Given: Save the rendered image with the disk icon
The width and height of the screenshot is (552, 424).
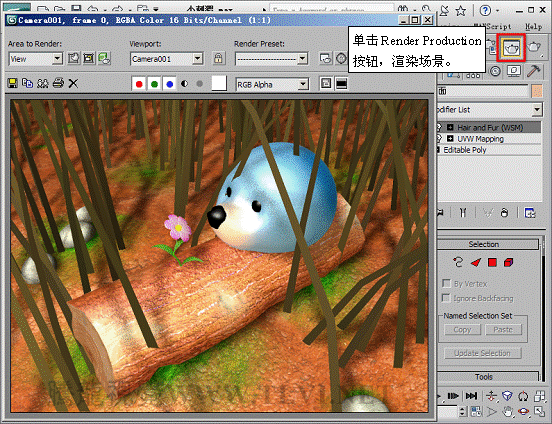Looking at the screenshot, I should (12, 83).
